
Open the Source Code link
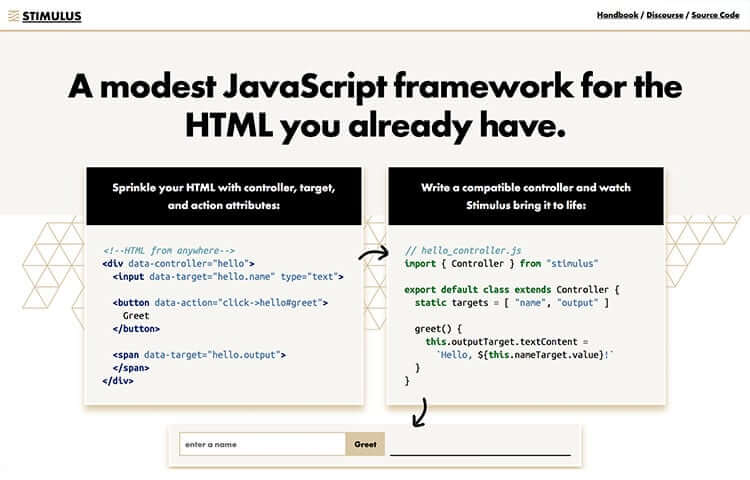(x=717, y=15)
